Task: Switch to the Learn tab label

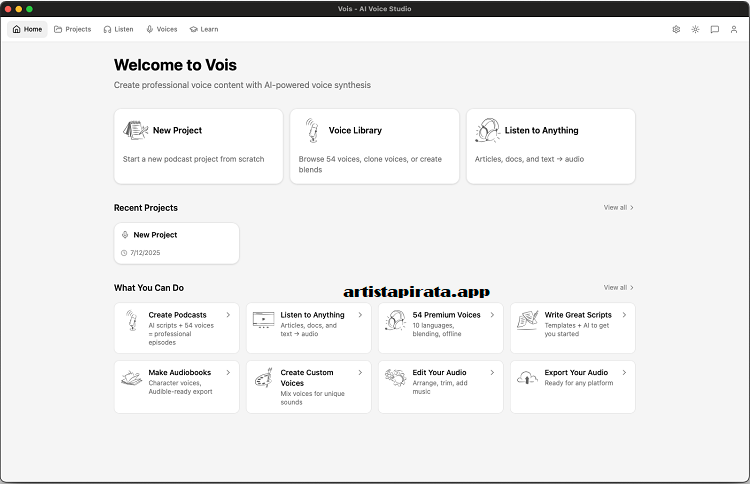Action: point(210,29)
